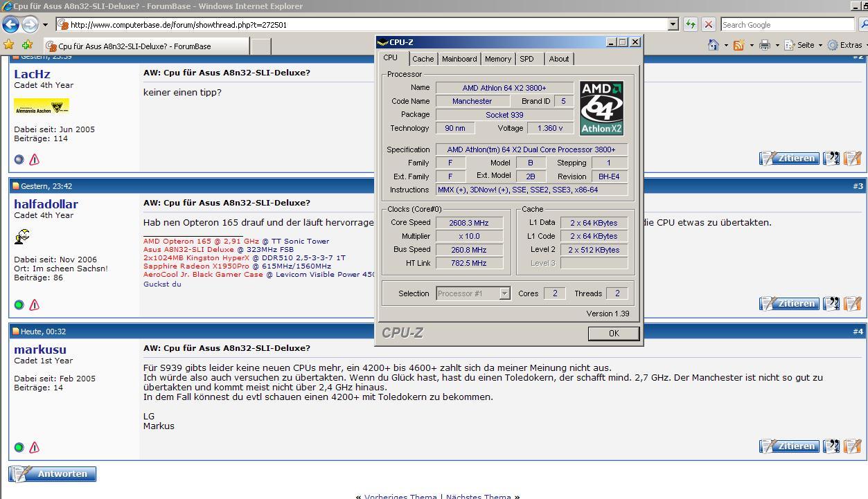Stop loading with the red X icon
The image size is (868, 499).
point(708,24)
